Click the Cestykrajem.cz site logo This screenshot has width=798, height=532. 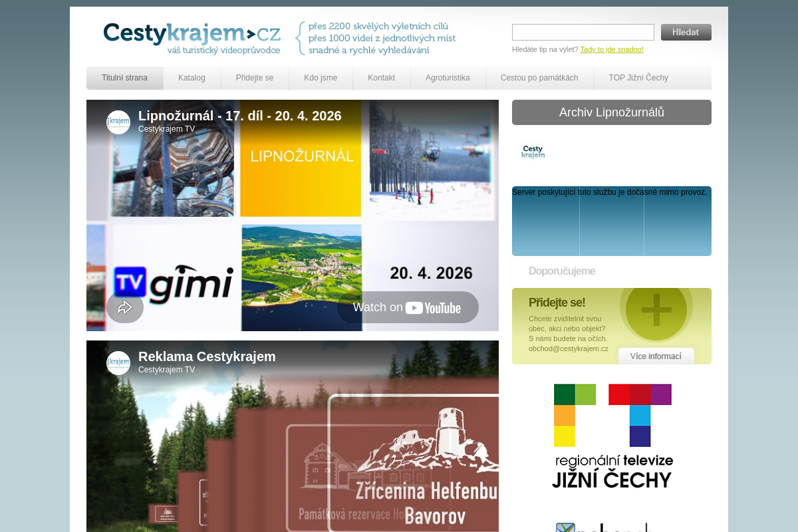tap(192, 37)
